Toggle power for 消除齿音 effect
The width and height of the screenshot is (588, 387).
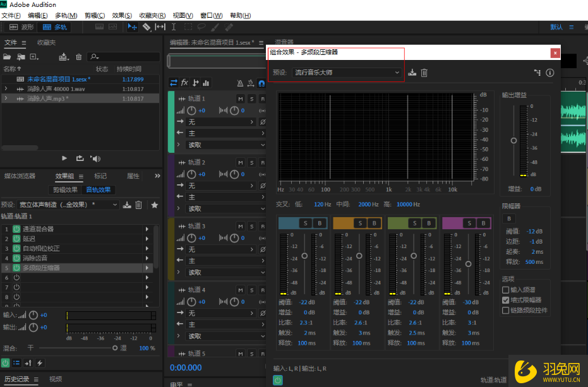click(16, 258)
